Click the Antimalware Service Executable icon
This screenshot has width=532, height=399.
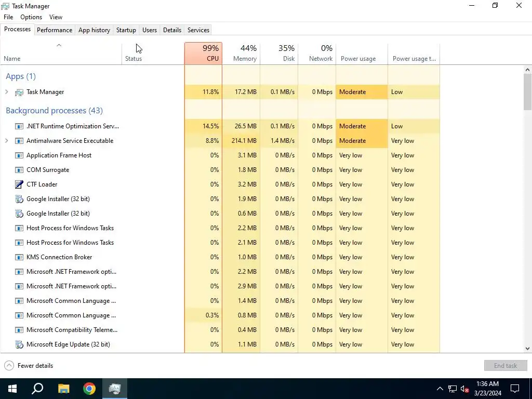click(19, 141)
